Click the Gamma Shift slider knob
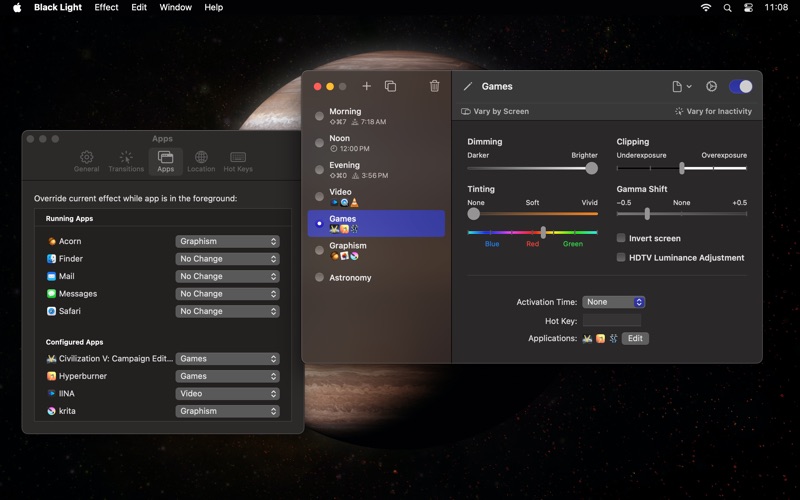800x500 pixels. click(647, 214)
